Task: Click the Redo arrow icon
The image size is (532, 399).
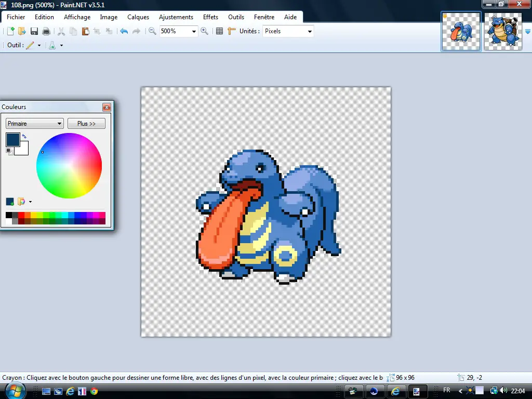Action: coord(136,31)
